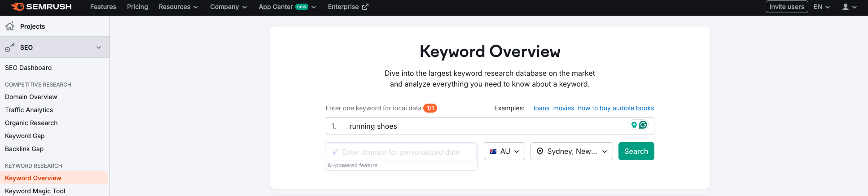Collapse the SEO sidebar section

99,48
